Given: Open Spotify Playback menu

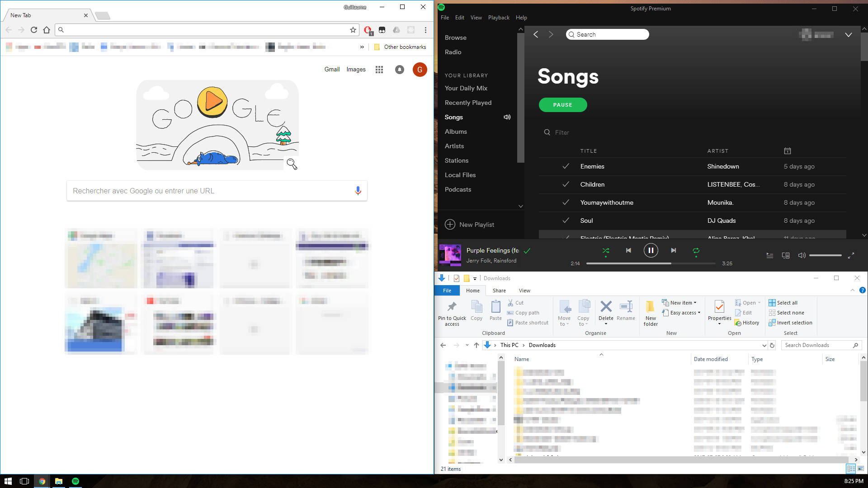Looking at the screenshot, I should click(x=499, y=18).
